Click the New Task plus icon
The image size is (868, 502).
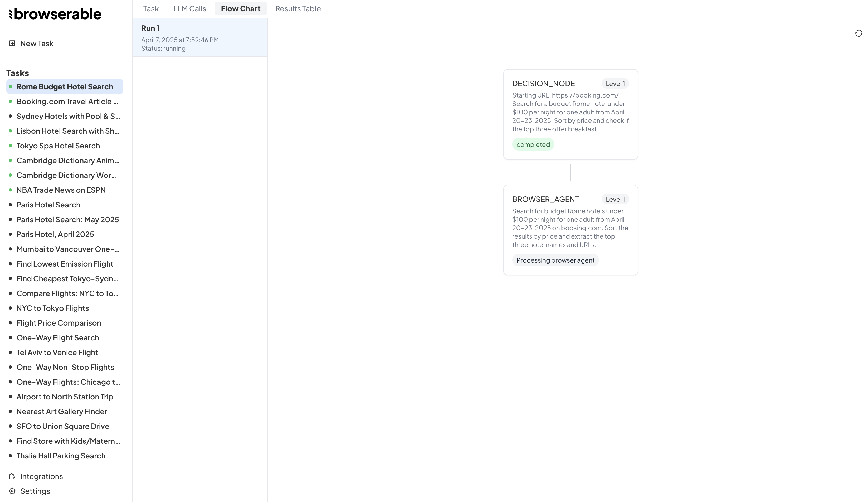(12, 44)
